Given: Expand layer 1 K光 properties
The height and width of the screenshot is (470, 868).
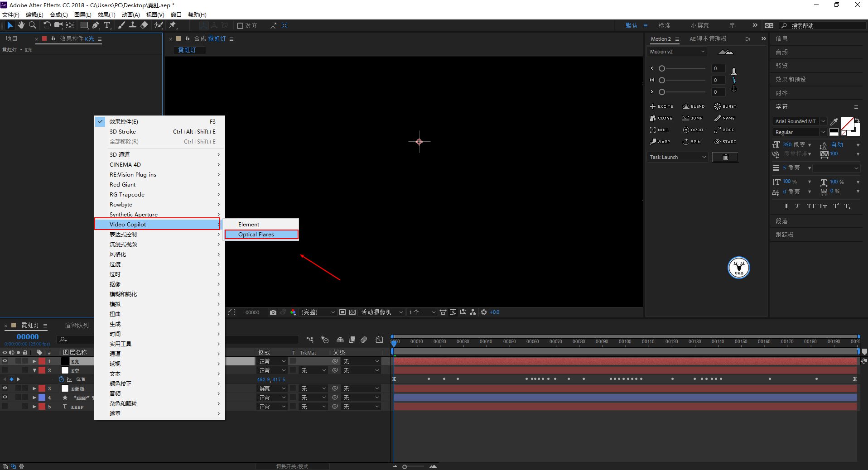Looking at the screenshot, I should pos(34,361).
